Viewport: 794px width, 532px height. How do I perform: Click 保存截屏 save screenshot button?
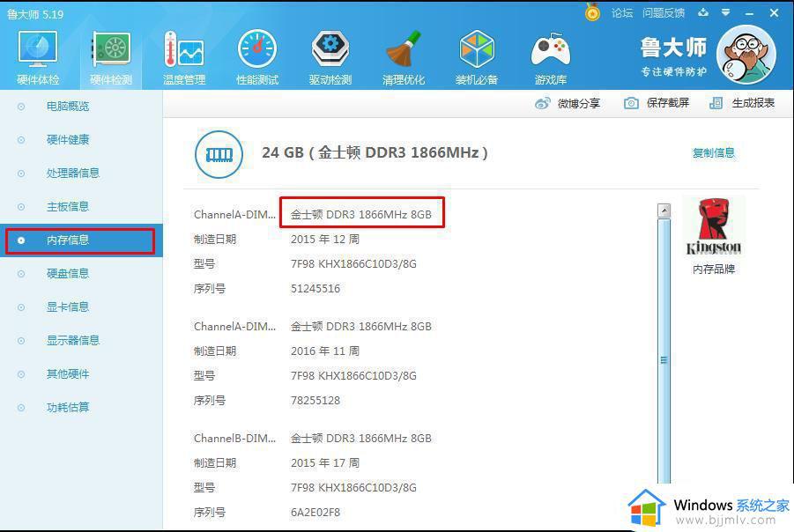[x=657, y=103]
